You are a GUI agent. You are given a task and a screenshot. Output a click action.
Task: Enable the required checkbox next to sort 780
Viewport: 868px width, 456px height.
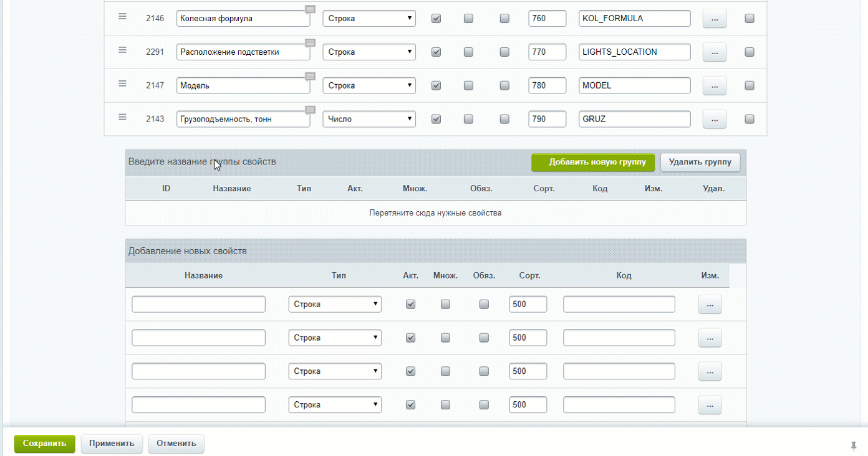[504, 86]
